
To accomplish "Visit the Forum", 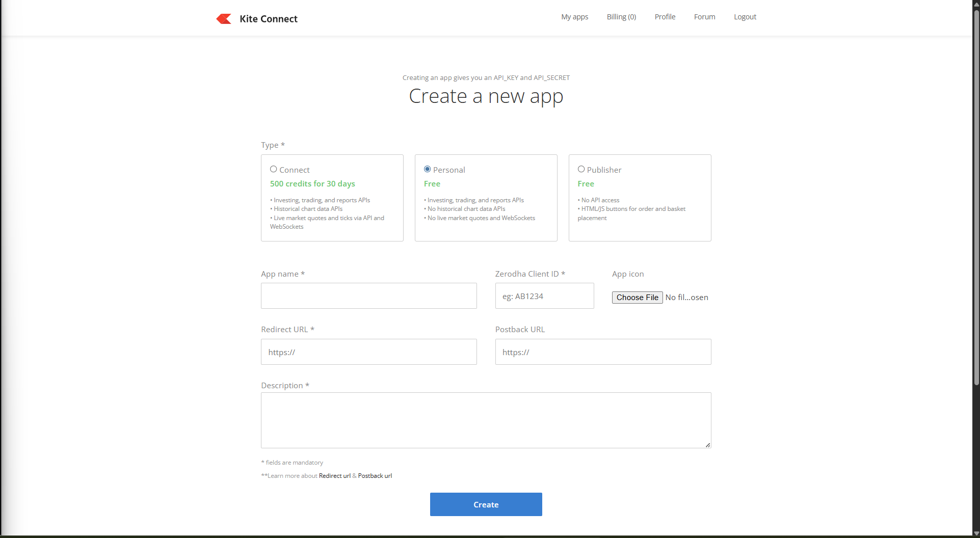I will click(x=704, y=16).
